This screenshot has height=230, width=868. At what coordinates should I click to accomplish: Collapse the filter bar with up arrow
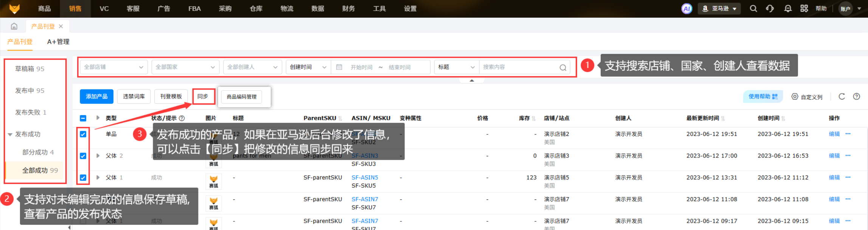click(472, 80)
